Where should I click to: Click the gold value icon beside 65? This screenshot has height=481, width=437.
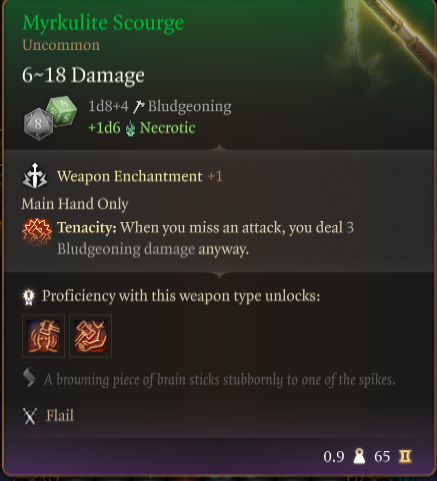click(x=405, y=456)
